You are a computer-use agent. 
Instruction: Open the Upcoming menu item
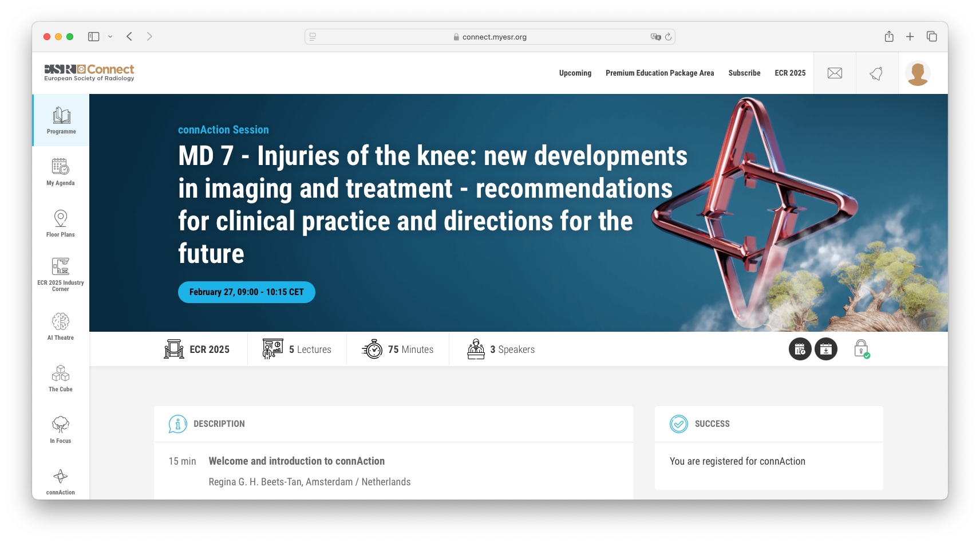(575, 73)
